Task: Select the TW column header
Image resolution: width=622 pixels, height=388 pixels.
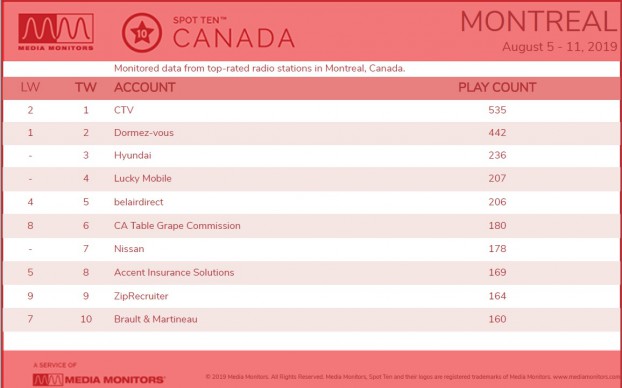Action: (86, 87)
